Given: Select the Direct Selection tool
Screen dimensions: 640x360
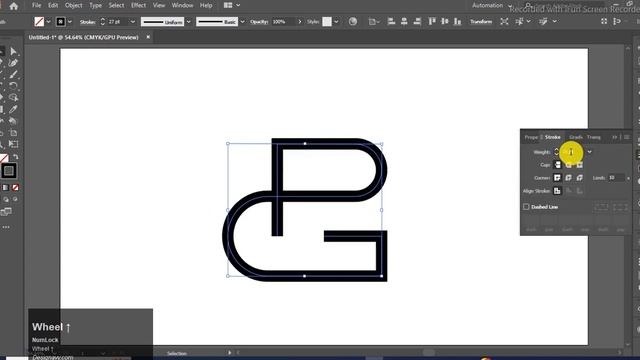Looking at the screenshot, I should [13, 51].
